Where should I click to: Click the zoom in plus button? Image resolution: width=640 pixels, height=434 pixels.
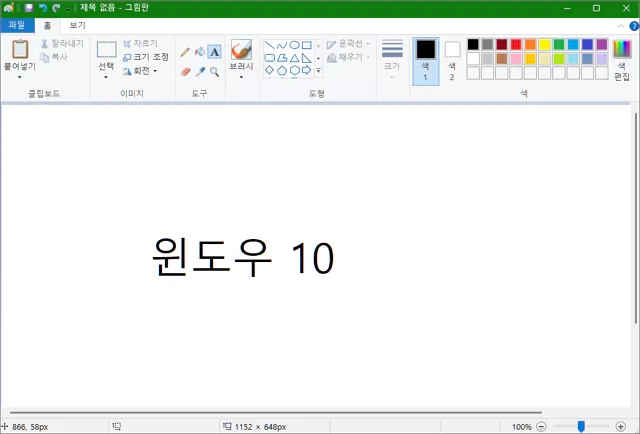tap(620, 427)
